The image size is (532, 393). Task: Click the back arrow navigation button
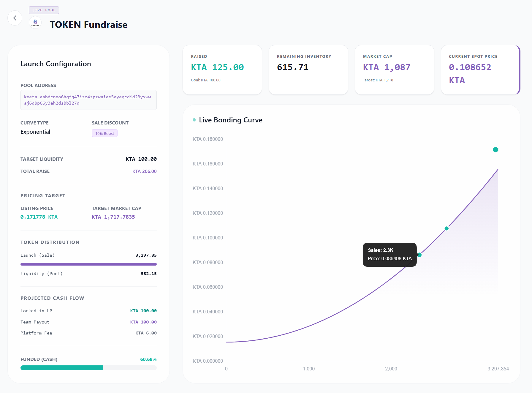point(15,18)
